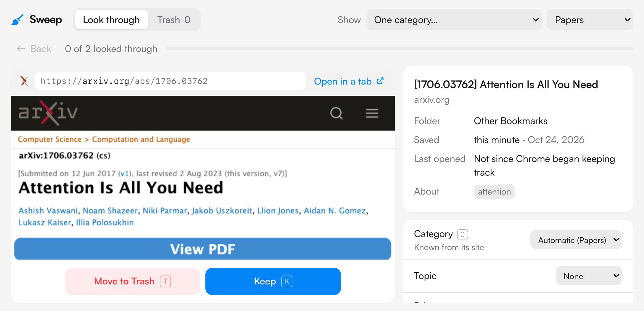The width and height of the screenshot is (644, 311).
Task: Open the v1 version link
Action: (124, 174)
